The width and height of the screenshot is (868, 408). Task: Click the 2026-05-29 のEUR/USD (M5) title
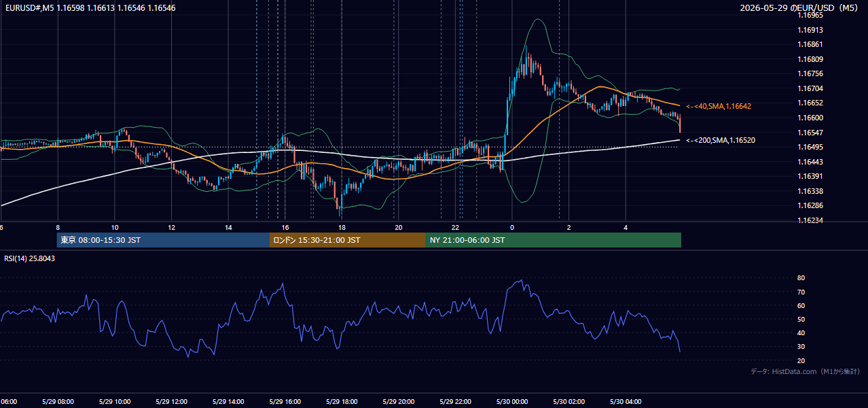coord(800,8)
